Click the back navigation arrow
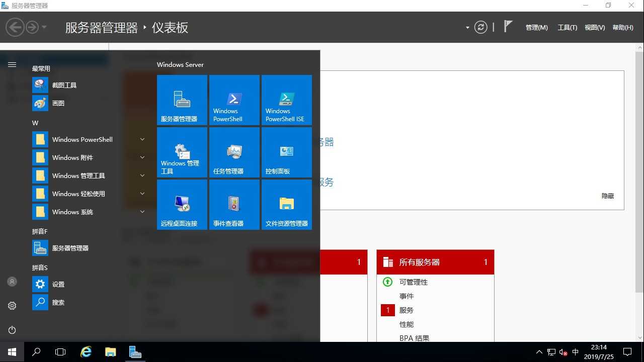 (x=15, y=27)
